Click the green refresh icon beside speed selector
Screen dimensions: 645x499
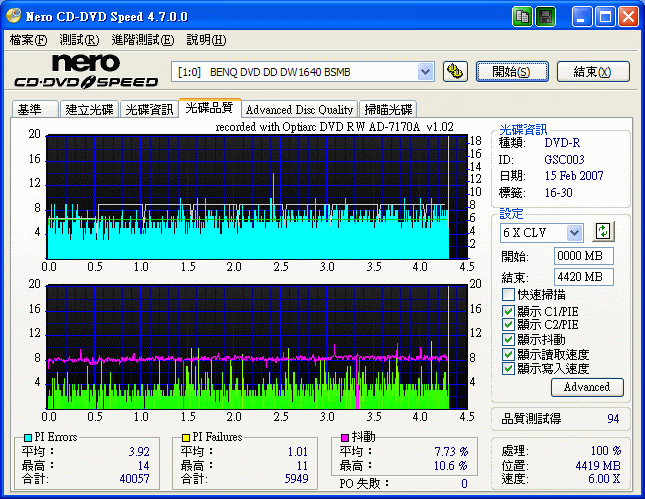tap(602, 232)
